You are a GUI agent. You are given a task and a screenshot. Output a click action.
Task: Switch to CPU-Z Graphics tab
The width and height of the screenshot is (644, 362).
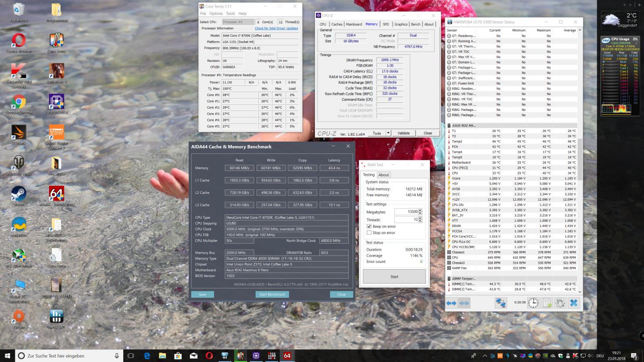pyautogui.click(x=401, y=25)
